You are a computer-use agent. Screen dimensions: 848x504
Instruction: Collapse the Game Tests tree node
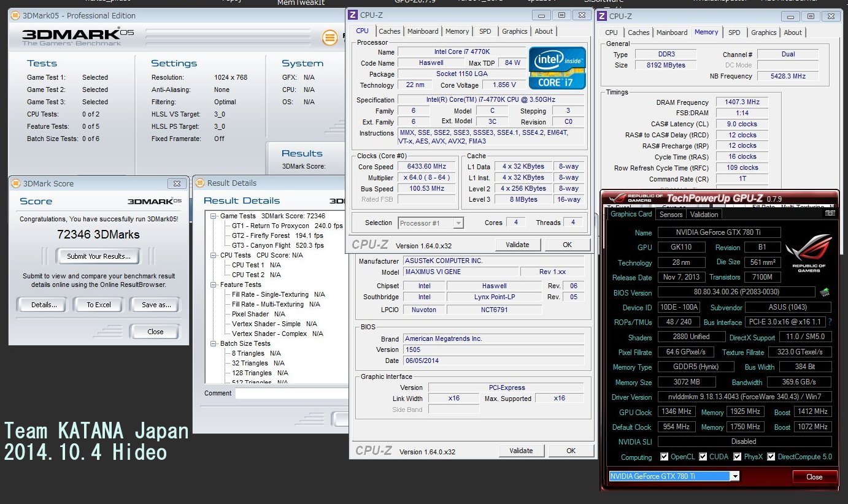pyautogui.click(x=213, y=216)
